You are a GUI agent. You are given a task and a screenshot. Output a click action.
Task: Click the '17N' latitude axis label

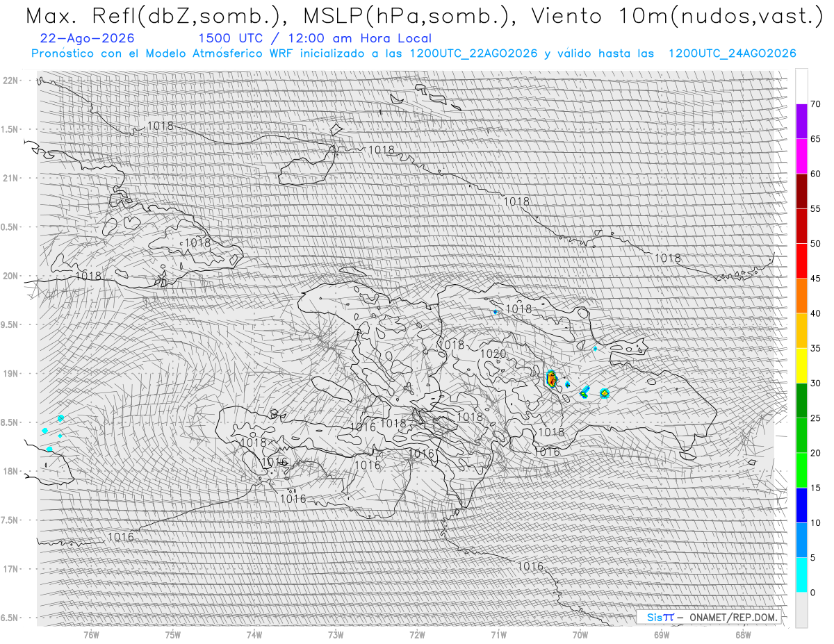[x=10, y=569]
